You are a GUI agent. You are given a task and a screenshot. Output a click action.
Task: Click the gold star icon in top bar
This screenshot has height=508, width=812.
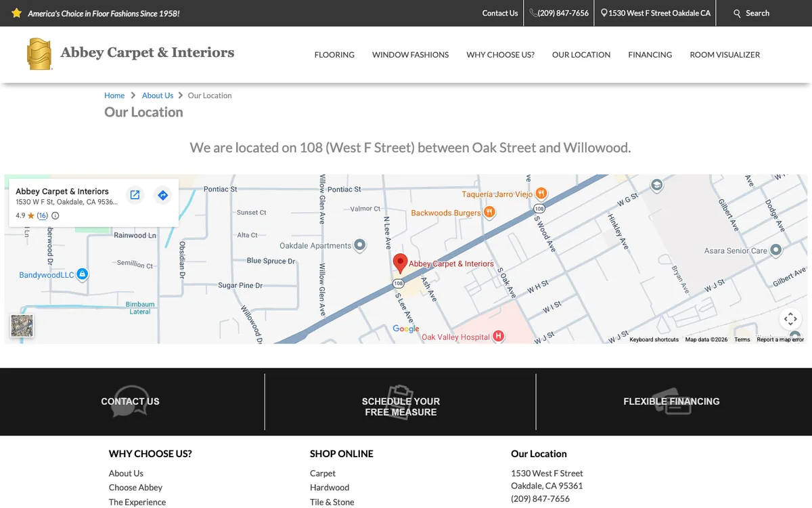pos(17,13)
